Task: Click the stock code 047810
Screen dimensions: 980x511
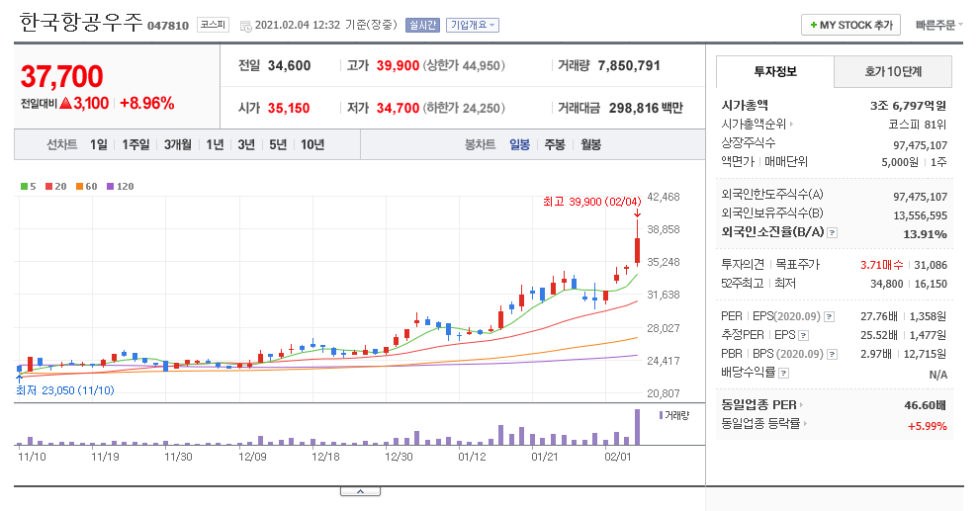Action: [168, 26]
